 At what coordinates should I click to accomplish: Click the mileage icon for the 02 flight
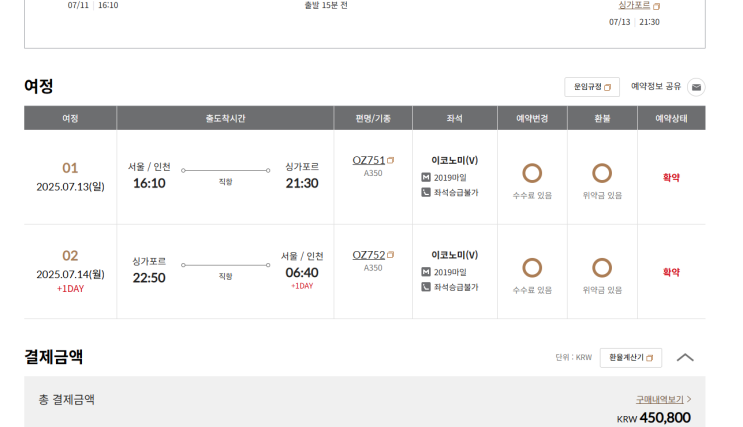pyautogui.click(x=426, y=272)
